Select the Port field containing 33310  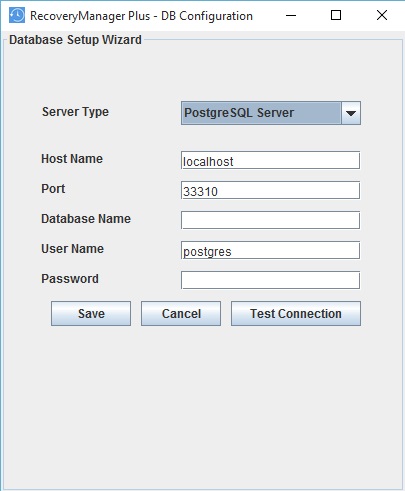270,190
